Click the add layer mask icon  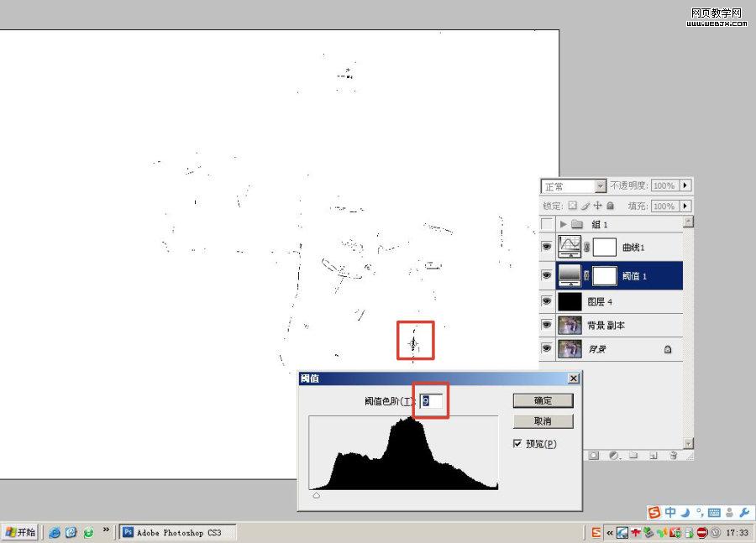pos(594,456)
